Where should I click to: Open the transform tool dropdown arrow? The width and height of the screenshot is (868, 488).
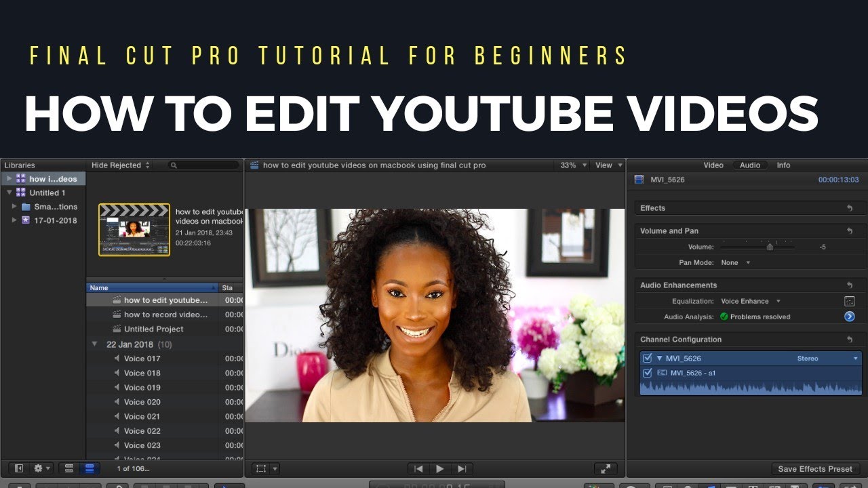click(x=275, y=468)
